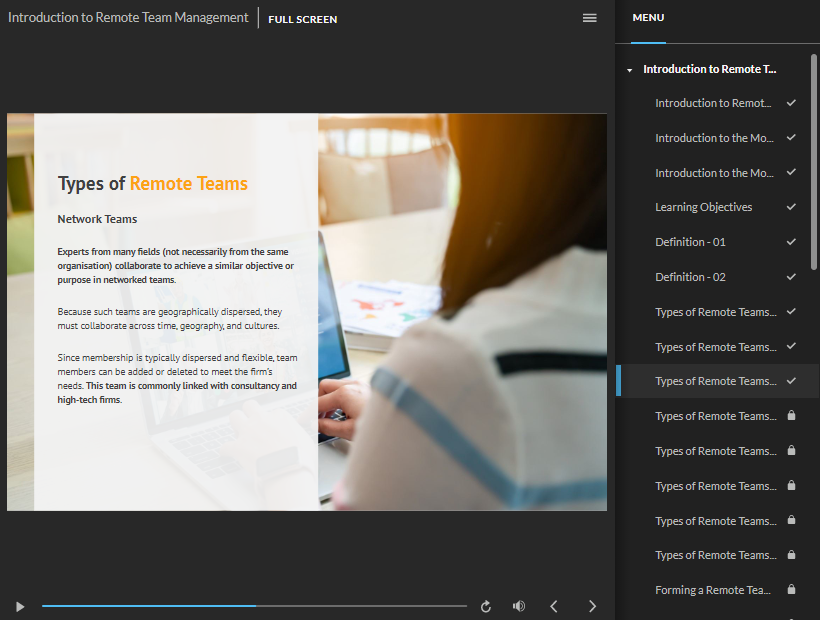This screenshot has height=620, width=820.
Task: Click the lock icon beside Forming a Remote Team
Action: coord(791,590)
